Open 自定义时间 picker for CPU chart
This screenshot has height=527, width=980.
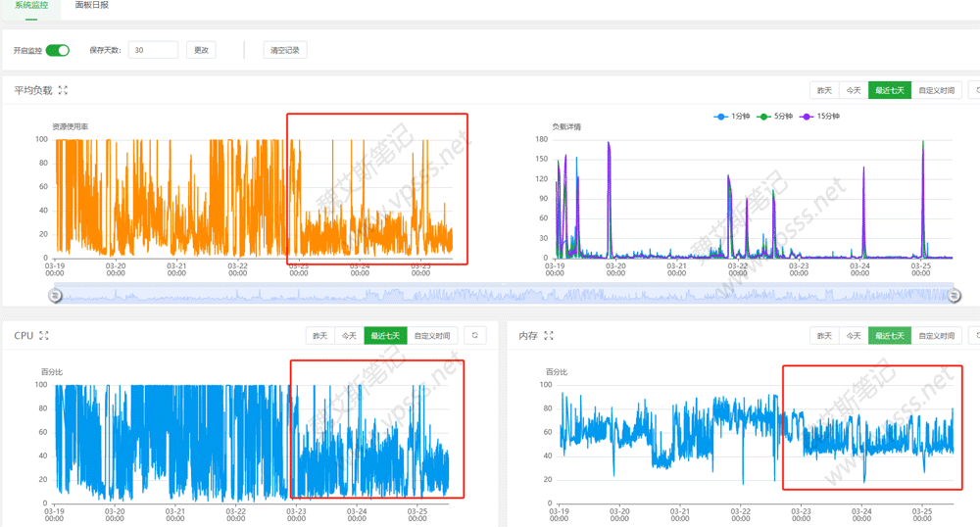pos(432,335)
